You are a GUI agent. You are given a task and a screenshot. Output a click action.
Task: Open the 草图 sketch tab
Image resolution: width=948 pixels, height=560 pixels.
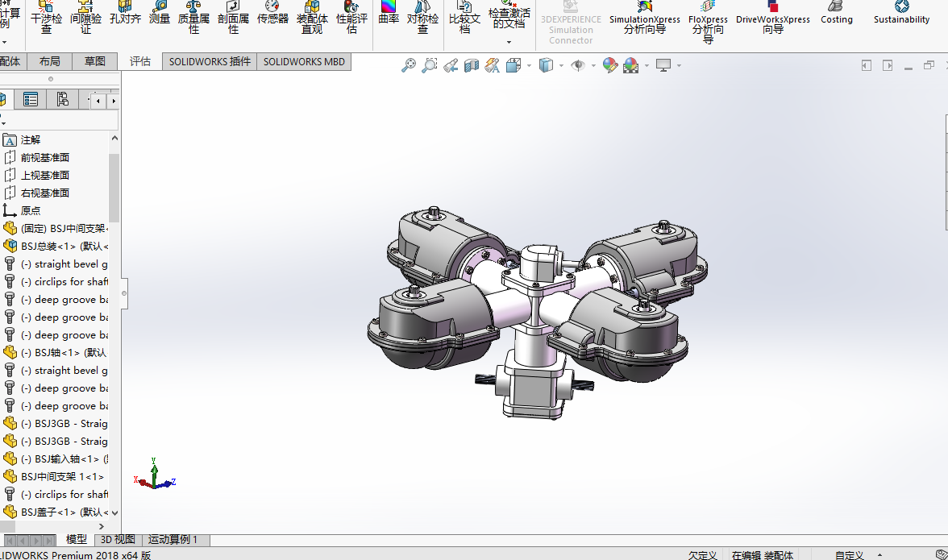click(95, 61)
